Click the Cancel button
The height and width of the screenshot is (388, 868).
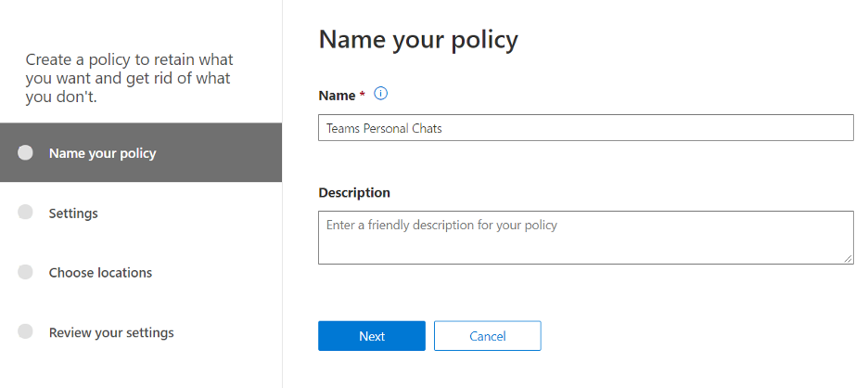coord(487,336)
